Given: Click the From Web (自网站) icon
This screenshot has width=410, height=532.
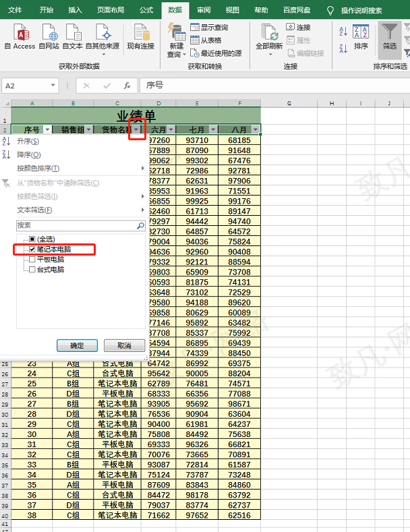Looking at the screenshot, I should click(49, 36).
